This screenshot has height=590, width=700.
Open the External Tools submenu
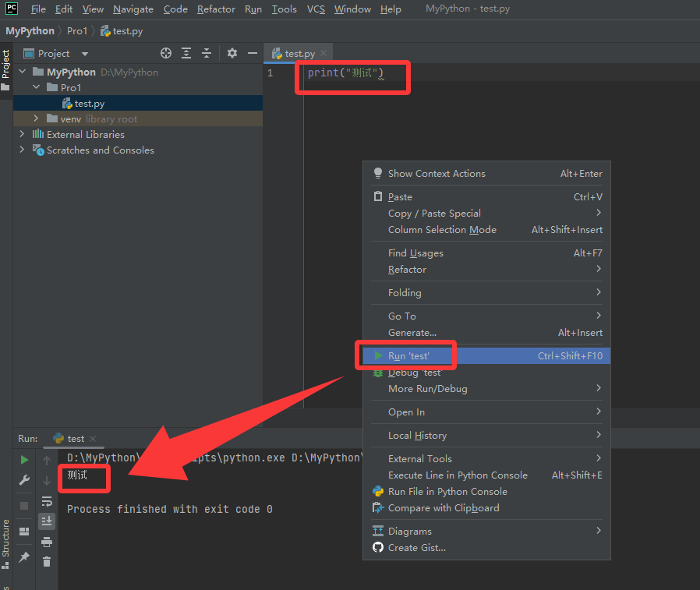pos(486,459)
